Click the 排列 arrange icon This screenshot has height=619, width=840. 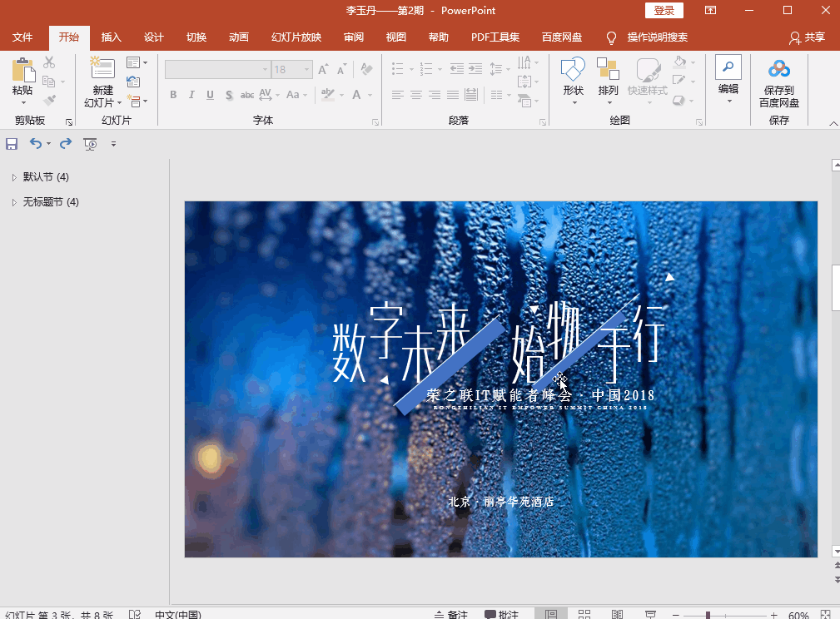[608, 70]
